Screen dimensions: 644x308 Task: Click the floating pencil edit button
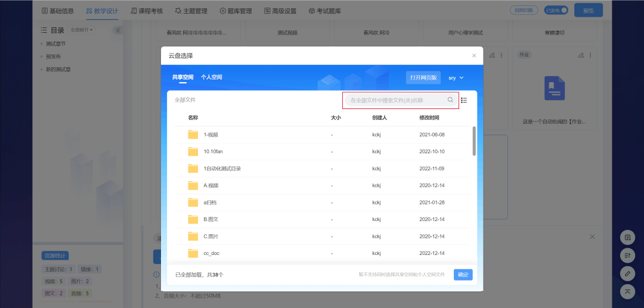(627, 273)
